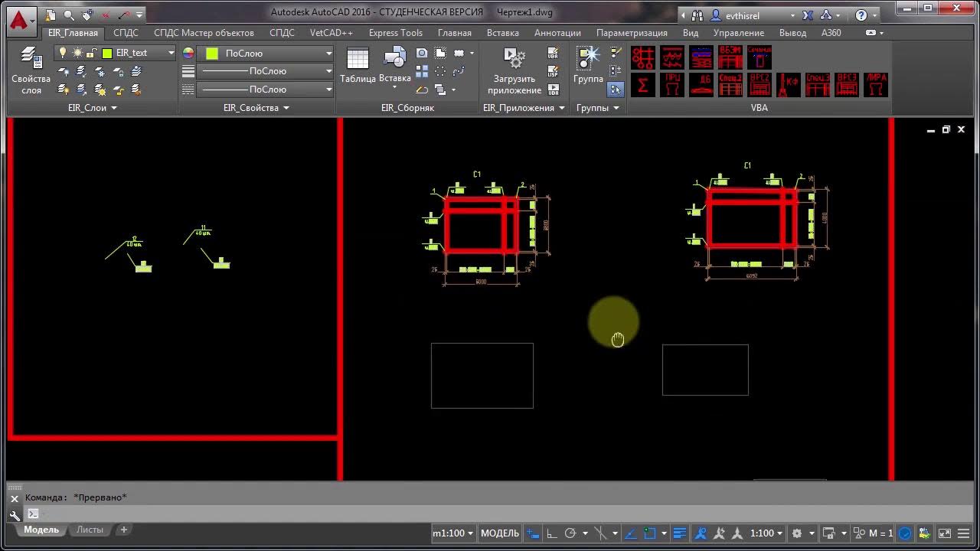Run the ВРС3 VBA macro
980x551 pixels.
click(847, 85)
